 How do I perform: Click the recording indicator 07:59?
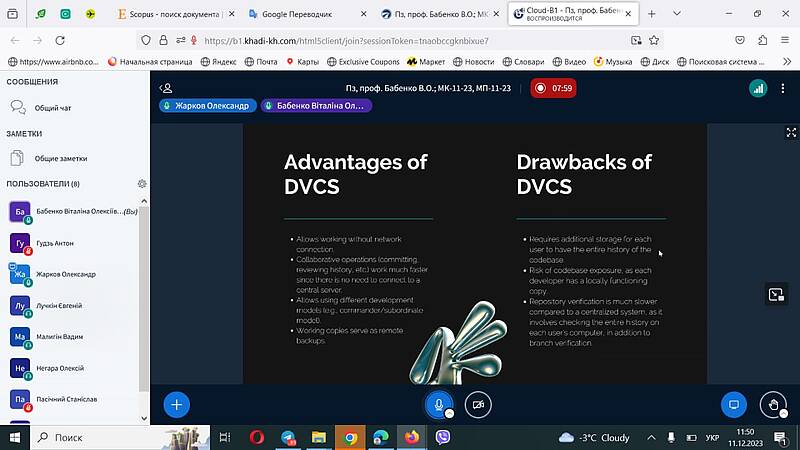(x=553, y=88)
